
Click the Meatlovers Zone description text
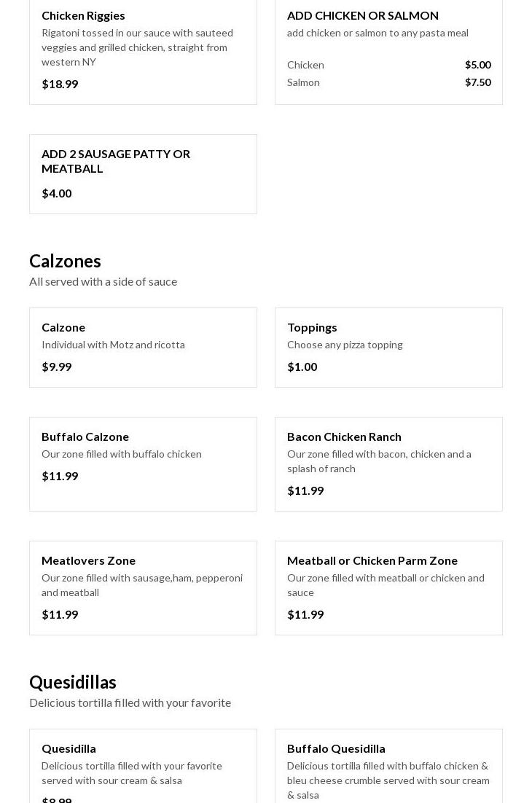pos(142,585)
